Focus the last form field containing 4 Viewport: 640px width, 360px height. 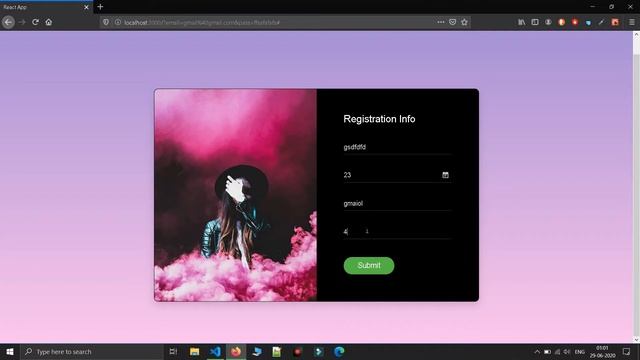click(397, 231)
